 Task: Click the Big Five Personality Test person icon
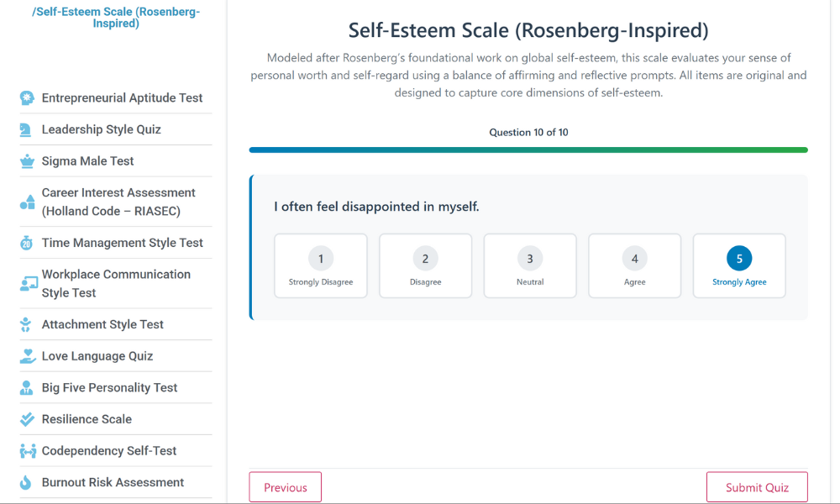[x=26, y=387]
